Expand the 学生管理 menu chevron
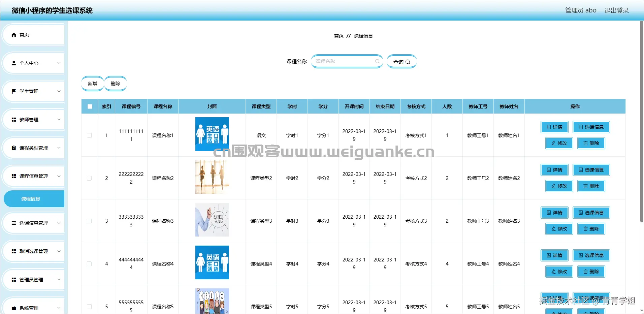The height and width of the screenshot is (314, 644). 59,91
